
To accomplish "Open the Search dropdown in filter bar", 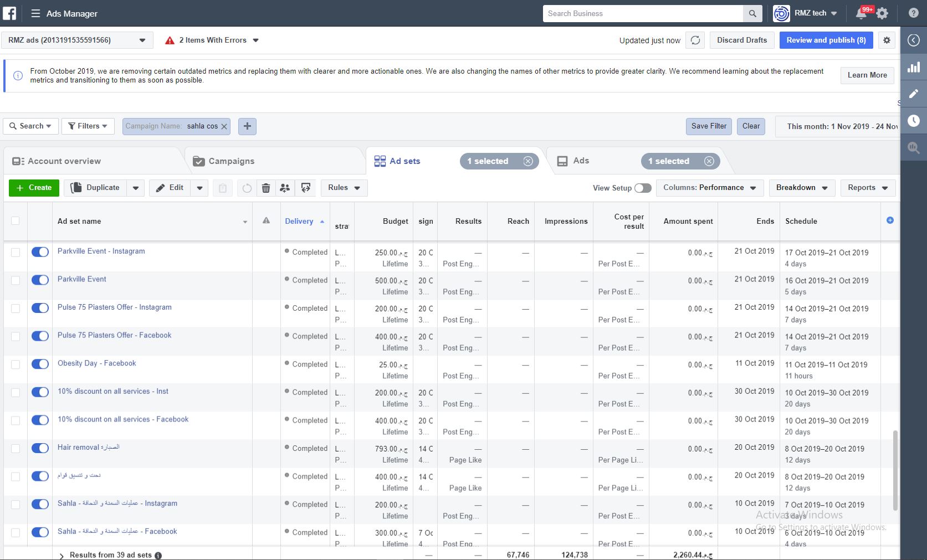I will point(30,126).
